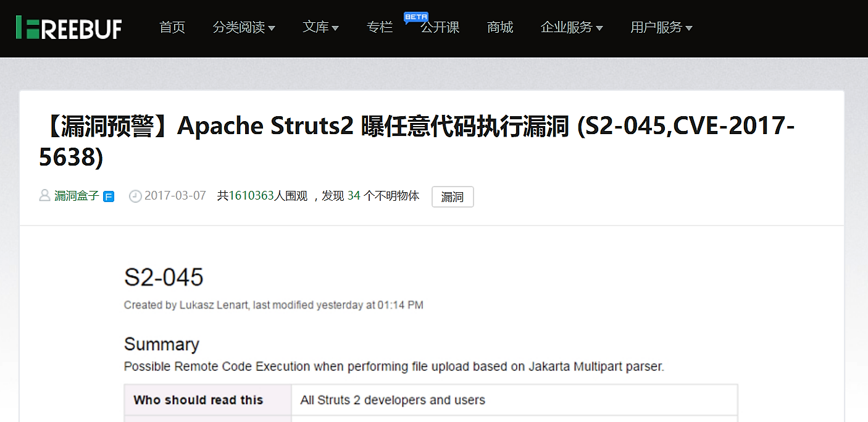Click the 'All Struts 2 developers and users' cell
The height and width of the screenshot is (422, 868).
coord(514,400)
